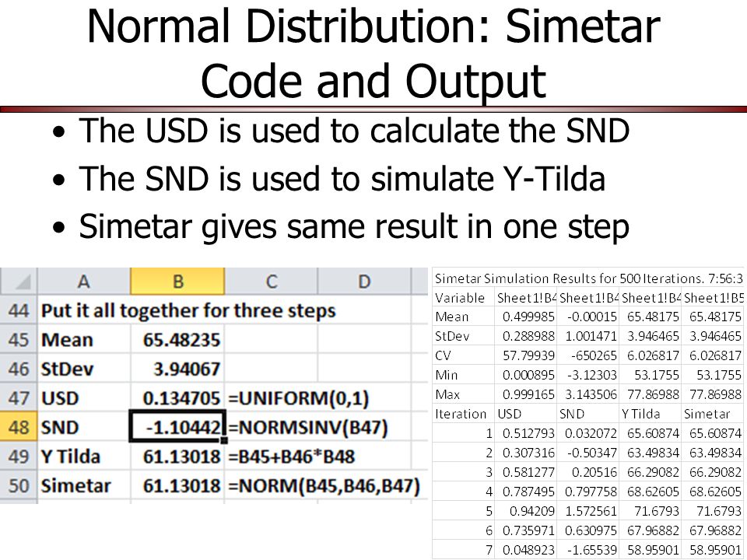Screen dimensions: 747x560
Task: Click the formula =NORM(B45,B46,B47)
Action: click(324, 485)
